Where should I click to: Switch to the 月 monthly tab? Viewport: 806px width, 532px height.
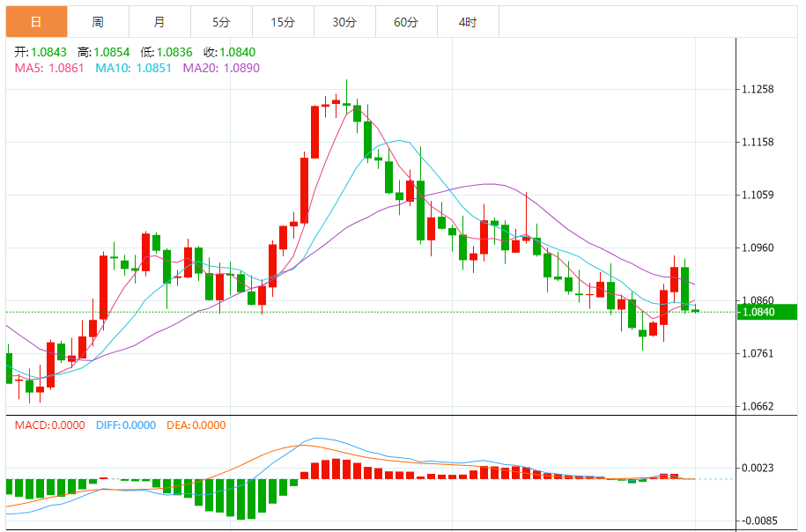pos(159,22)
